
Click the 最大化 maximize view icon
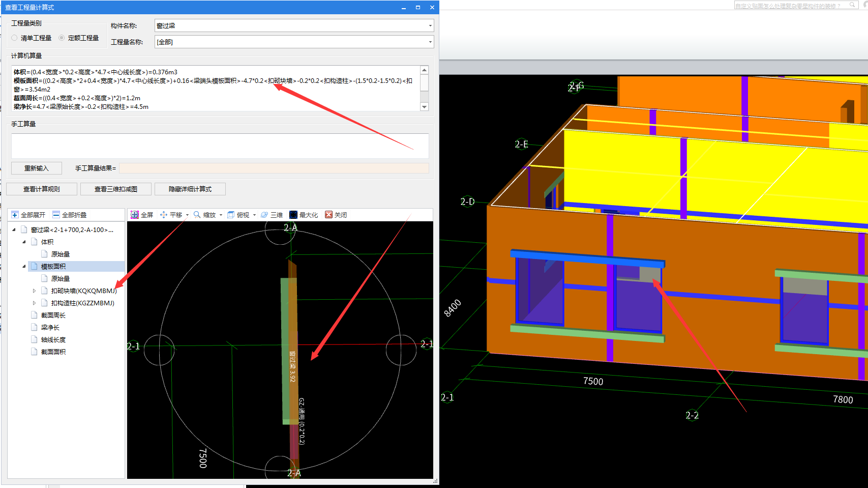[x=293, y=215]
